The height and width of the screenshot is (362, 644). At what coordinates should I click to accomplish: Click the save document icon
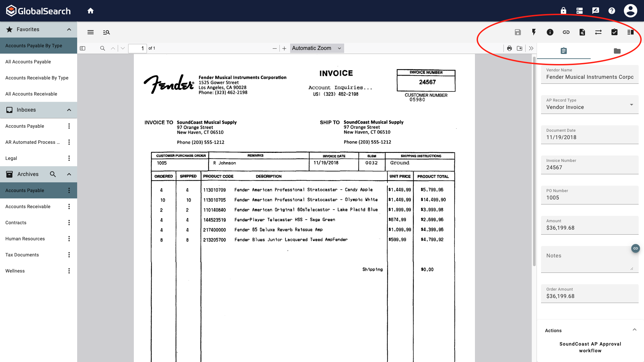[x=518, y=32]
